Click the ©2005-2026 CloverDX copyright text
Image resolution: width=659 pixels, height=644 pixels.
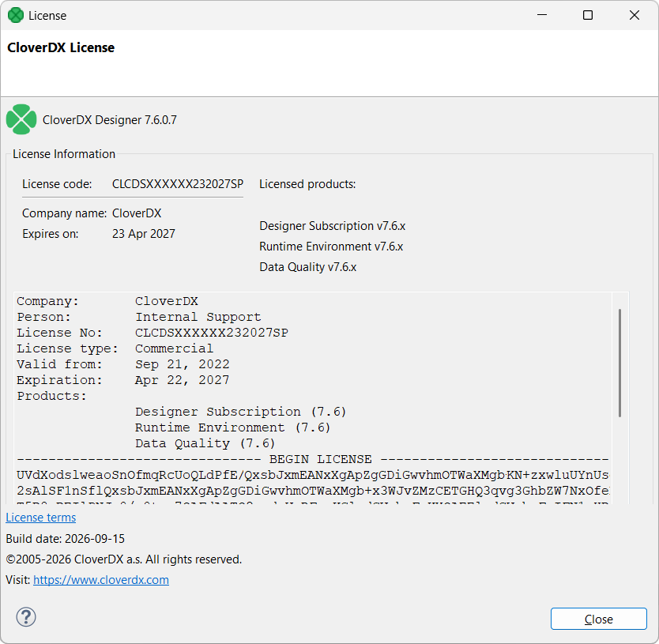click(x=123, y=559)
